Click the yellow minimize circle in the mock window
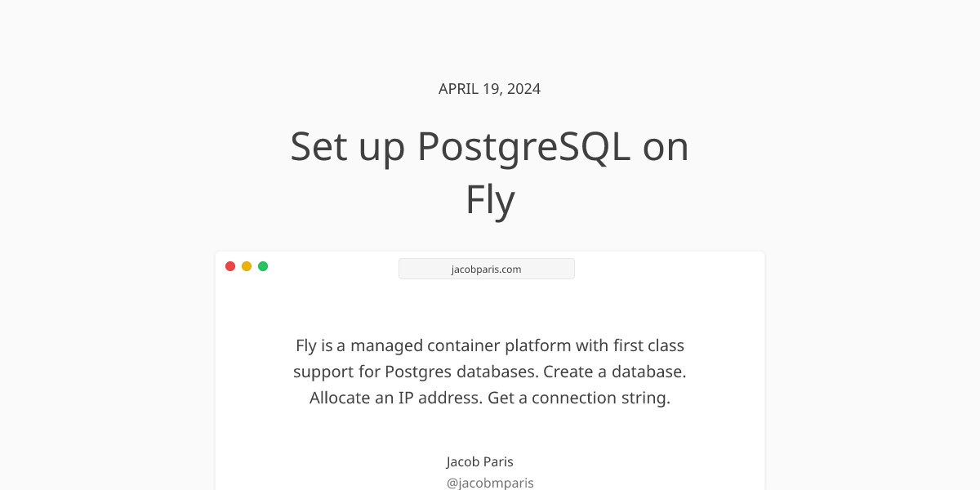The image size is (980, 490). (247, 265)
